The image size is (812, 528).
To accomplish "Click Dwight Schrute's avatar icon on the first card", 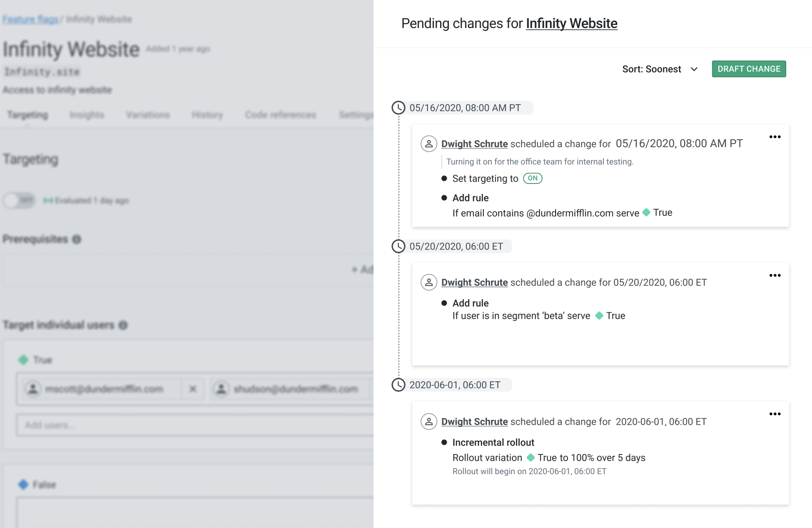I will coord(429,144).
